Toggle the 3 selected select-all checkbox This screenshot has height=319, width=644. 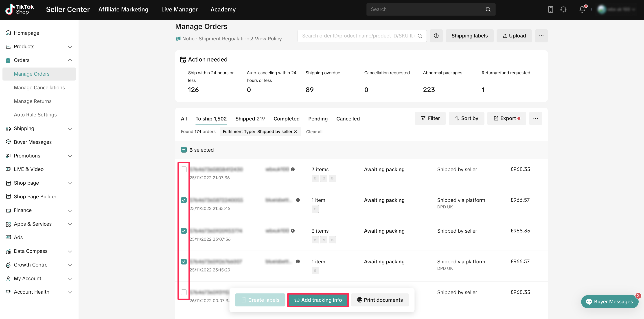(184, 150)
